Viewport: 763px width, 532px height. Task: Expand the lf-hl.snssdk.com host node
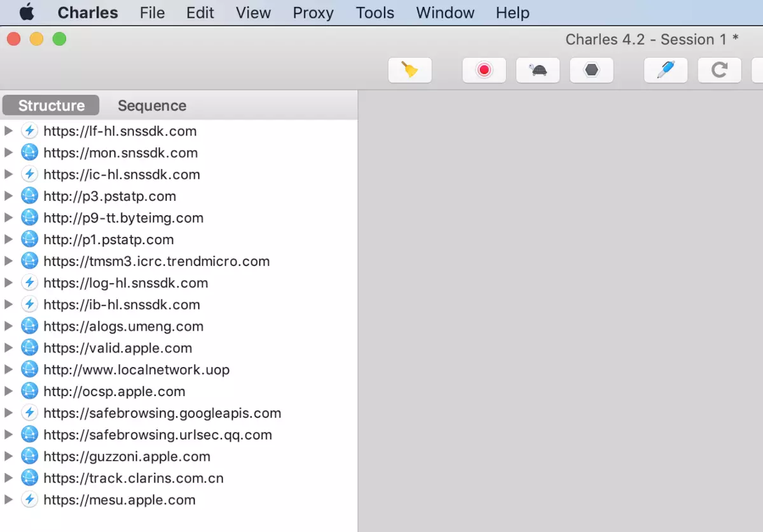(x=8, y=131)
